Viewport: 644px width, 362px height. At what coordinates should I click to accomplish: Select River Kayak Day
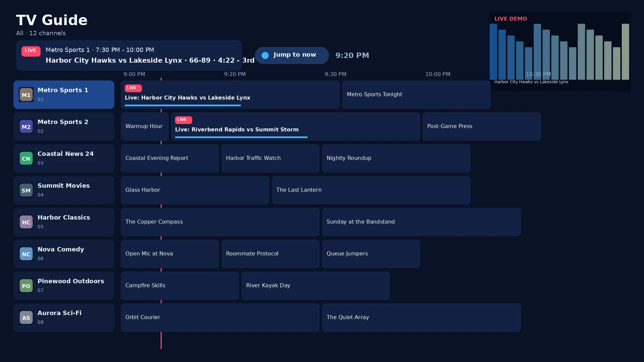point(316,286)
